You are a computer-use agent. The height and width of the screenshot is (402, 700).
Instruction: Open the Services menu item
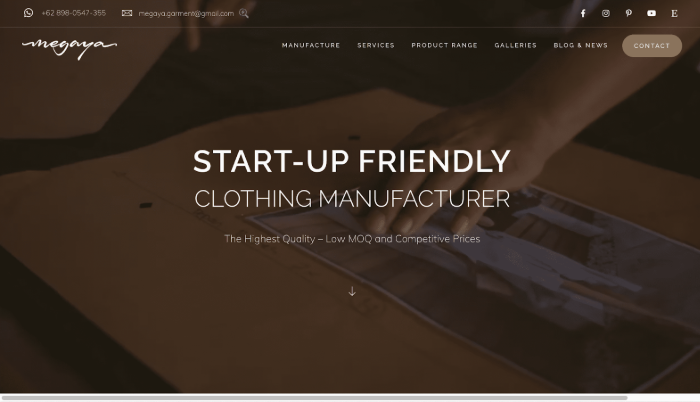point(376,46)
